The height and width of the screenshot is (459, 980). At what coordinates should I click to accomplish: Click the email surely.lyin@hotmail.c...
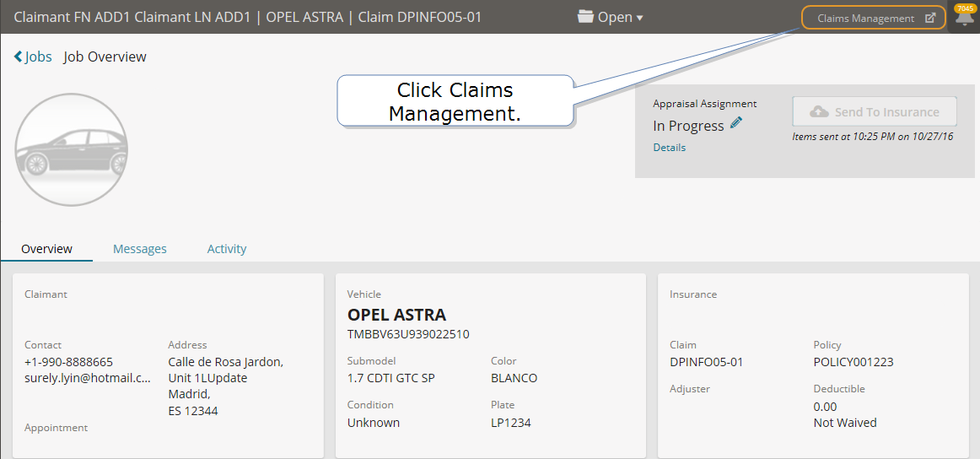(88, 378)
